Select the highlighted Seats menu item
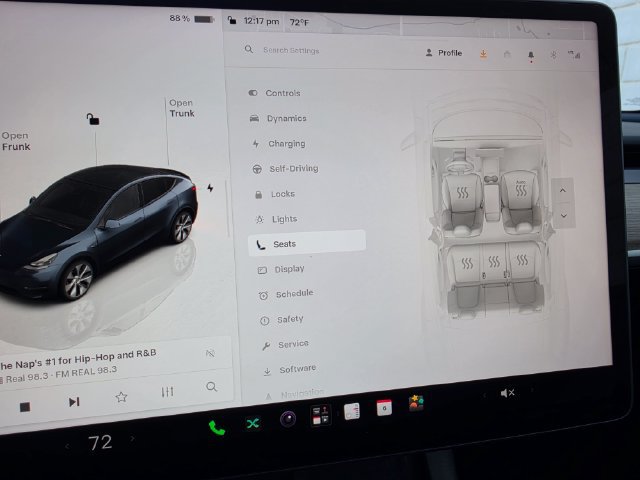 point(307,244)
